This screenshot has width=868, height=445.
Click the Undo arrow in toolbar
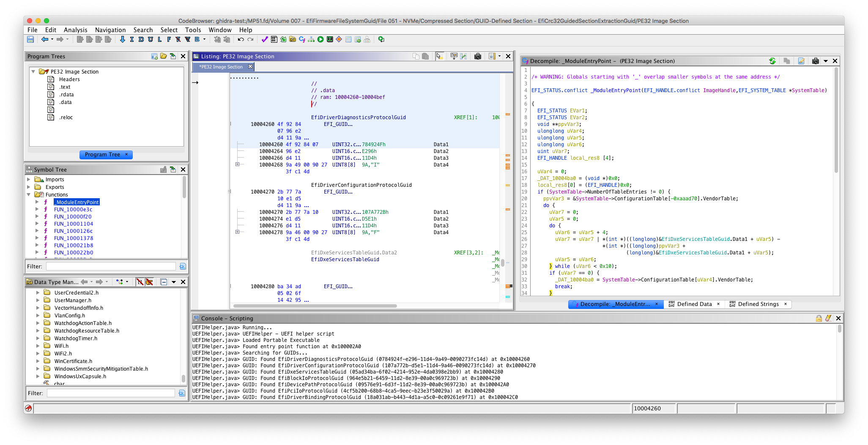[x=241, y=39]
